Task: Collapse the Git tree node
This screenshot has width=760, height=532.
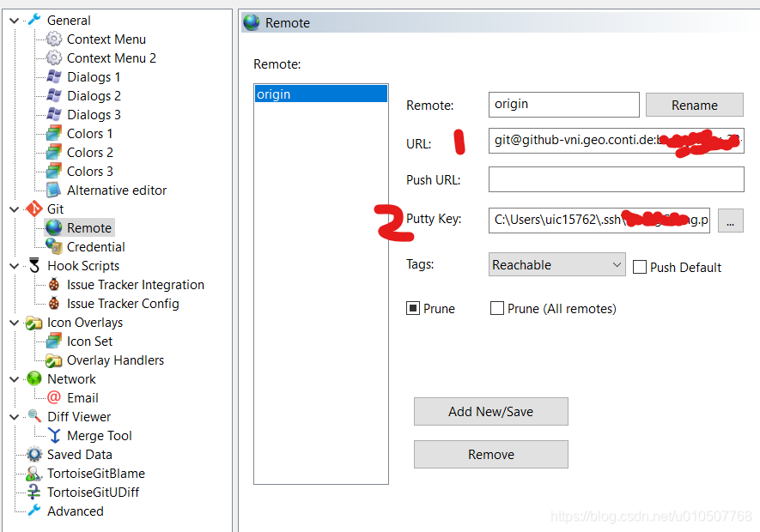Action: pos(14,209)
